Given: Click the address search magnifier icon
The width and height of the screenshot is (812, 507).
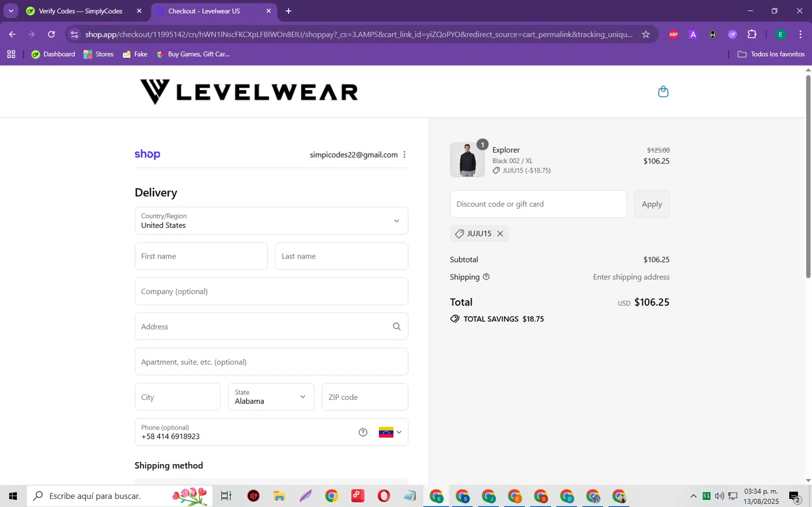Looking at the screenshot, I should tap(397, 326).
